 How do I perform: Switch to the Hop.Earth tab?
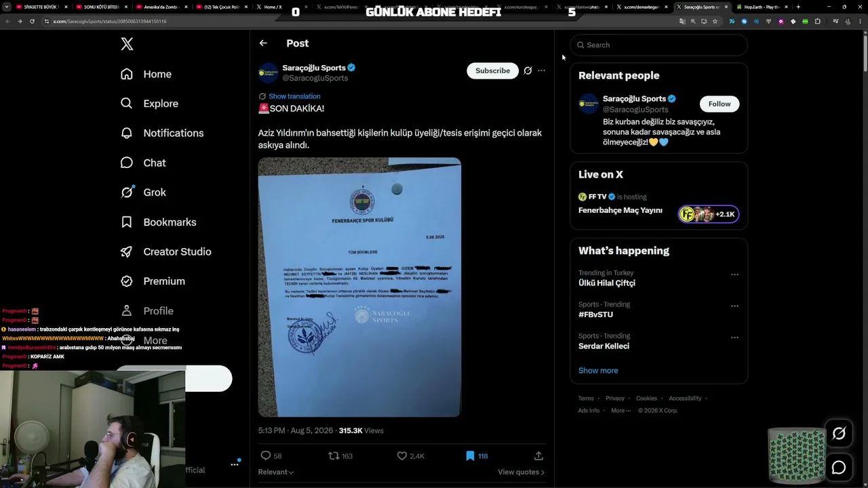761,7
